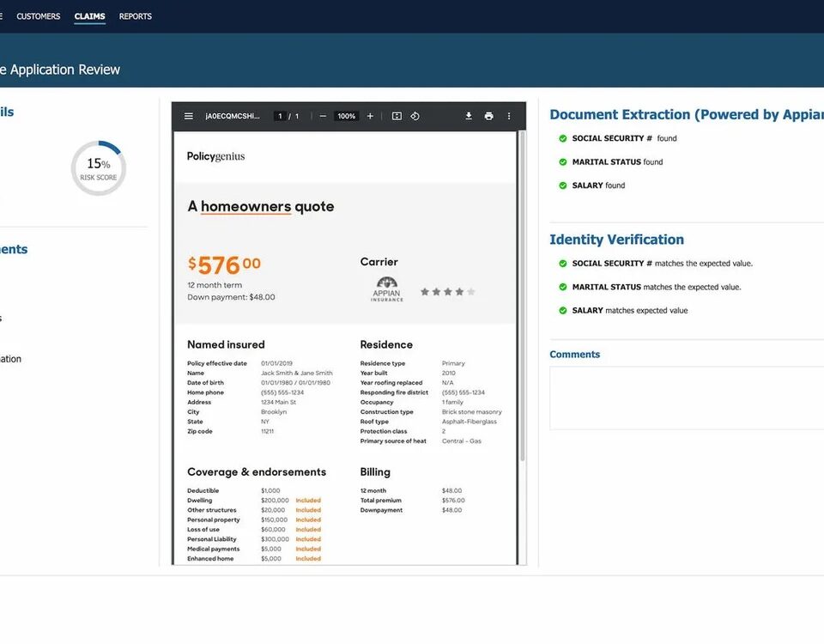Click the Social Security found checkmark

[x=562, y=138]
